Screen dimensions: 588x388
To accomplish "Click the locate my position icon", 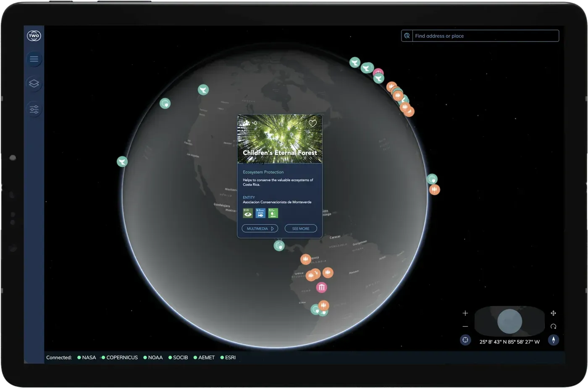I will [x=465, y=340].
